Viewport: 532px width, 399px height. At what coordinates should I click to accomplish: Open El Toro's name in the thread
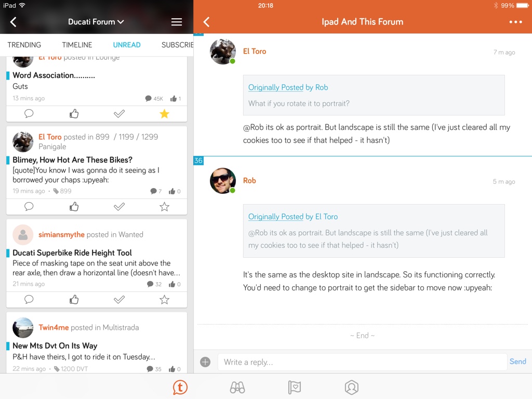coord(255,51)
